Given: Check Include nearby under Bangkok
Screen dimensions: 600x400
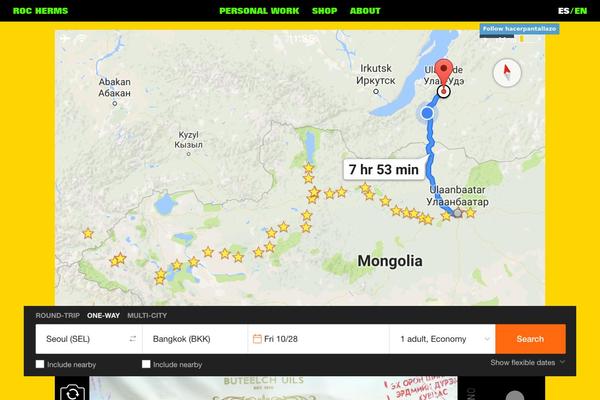Looking at the screenshot, I should 146,364.
